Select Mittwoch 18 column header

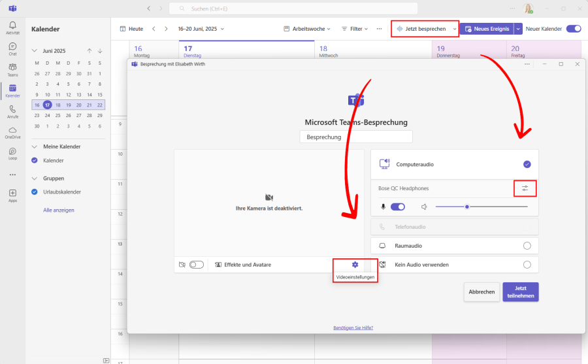coord(373,51)
